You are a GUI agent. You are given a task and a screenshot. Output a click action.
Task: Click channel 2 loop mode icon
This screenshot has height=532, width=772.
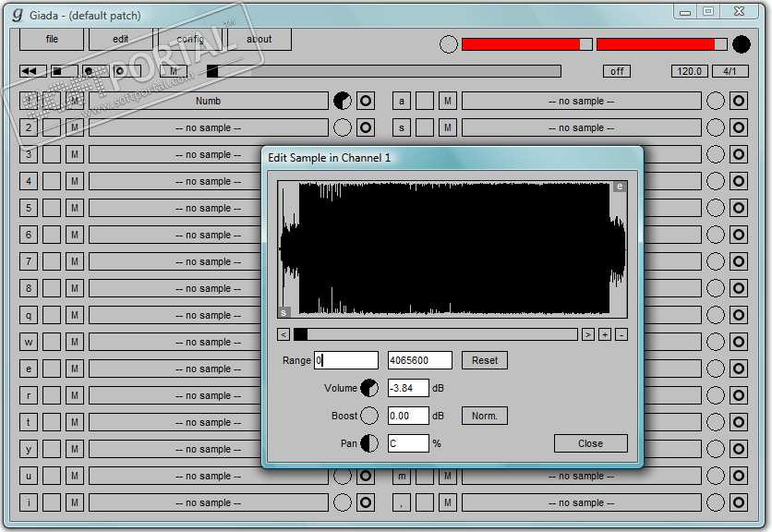point(366,127)
